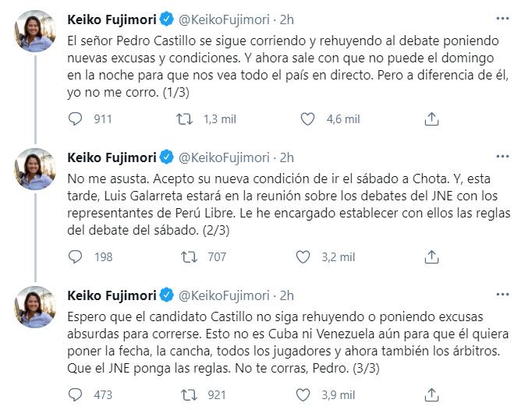Like the tweet with 4,6 mil likes
Screen dimensions: 532x410
tap(308, 118)
